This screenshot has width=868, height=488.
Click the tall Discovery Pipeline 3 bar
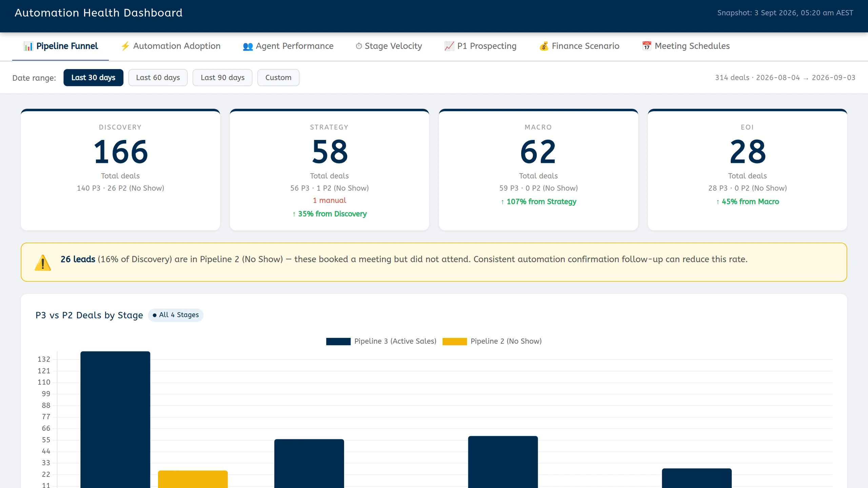tap(115, 420)
